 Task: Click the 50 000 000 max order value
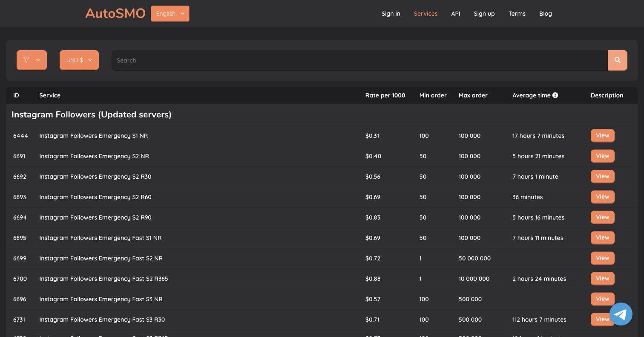click(474, 258)
